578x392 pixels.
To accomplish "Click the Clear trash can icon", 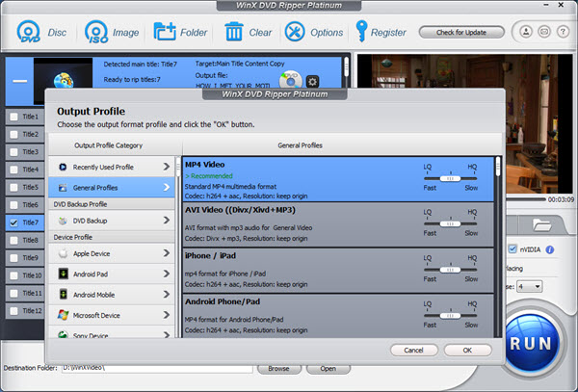I will (234, 32).
